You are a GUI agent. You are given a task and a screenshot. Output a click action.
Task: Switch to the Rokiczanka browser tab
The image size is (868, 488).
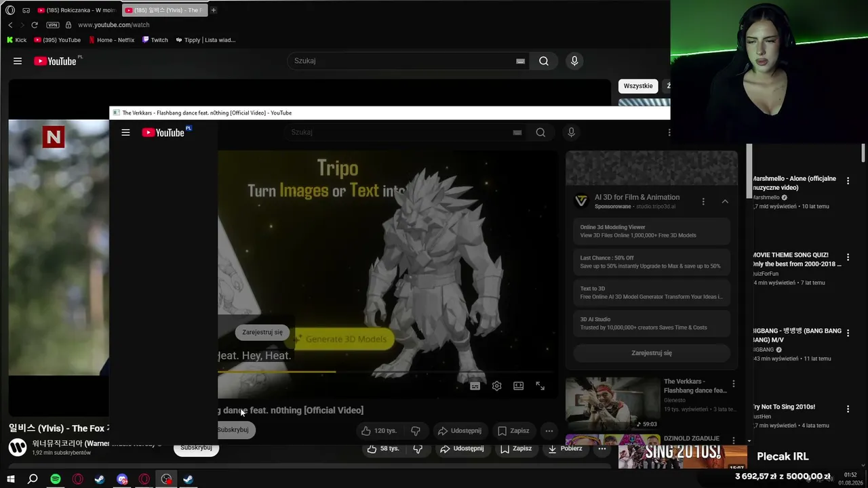pos(77,10)
